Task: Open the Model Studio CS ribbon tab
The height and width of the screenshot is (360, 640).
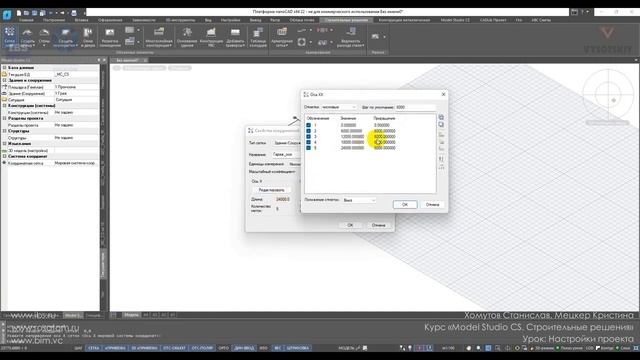Action: (x=455, y=20)
